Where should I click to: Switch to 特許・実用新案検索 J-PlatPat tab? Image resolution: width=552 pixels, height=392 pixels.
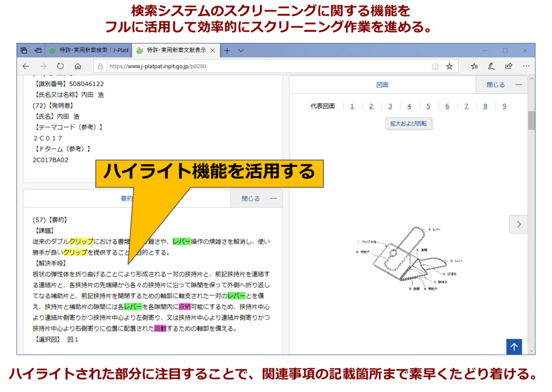click(86, 51)
